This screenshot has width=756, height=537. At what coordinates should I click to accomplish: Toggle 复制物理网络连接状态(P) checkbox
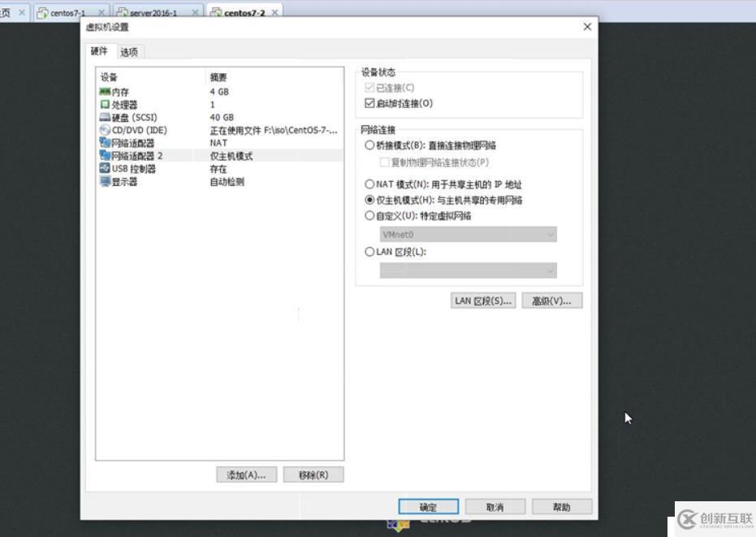[x=384, y=162]
